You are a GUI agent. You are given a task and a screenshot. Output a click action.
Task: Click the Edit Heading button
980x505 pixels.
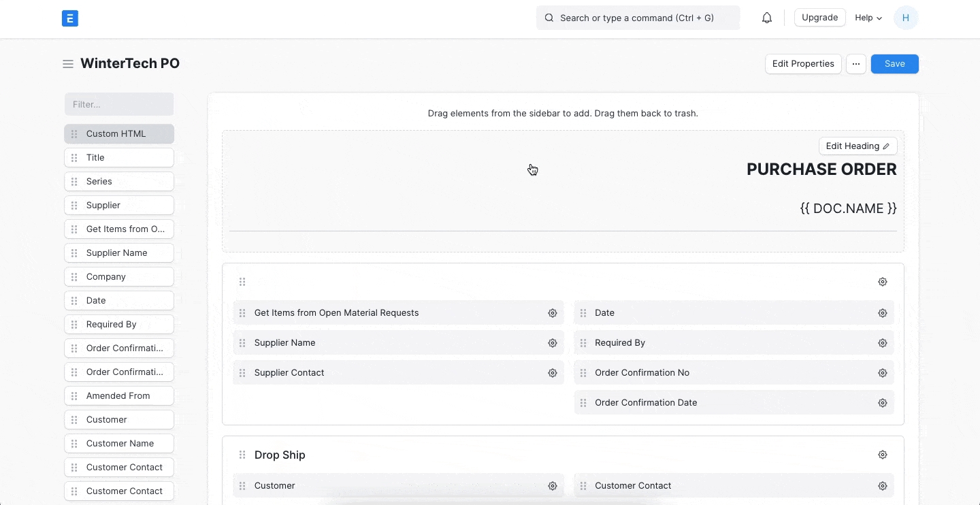(857, 146)
